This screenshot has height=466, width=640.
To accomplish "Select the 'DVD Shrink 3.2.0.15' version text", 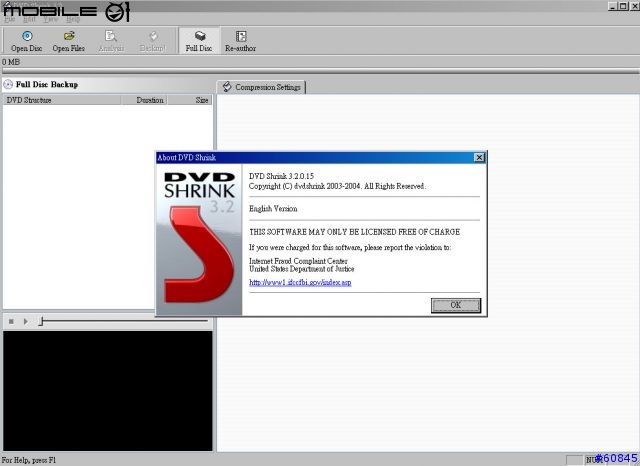I will (281, 176).
